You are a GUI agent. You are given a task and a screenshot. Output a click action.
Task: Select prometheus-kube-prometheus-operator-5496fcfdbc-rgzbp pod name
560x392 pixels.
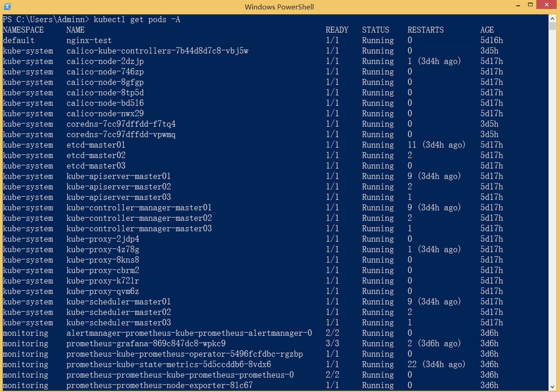185,354
